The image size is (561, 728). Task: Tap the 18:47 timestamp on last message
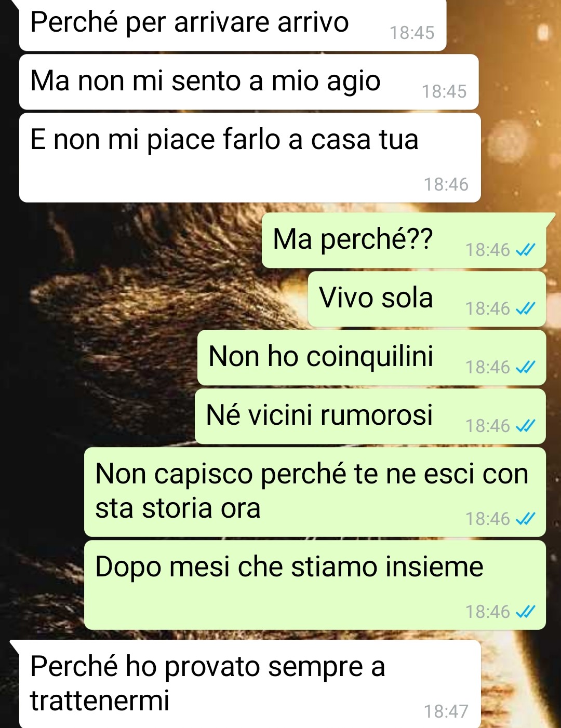tap(446, 711)
